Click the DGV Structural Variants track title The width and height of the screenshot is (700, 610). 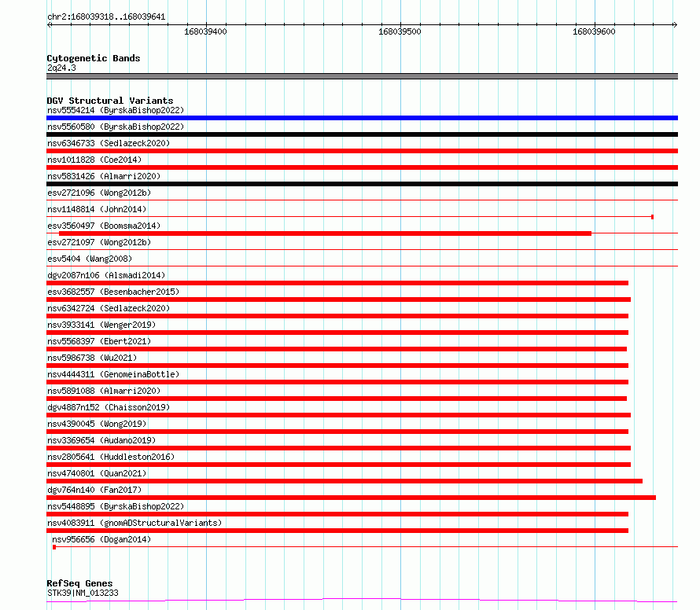(x=110, y=101)
